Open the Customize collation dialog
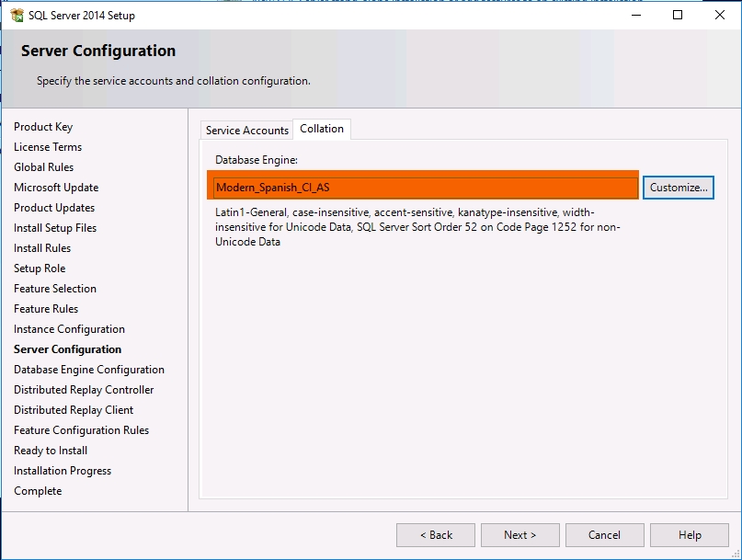Screen dimensions: 742x560 679,188
